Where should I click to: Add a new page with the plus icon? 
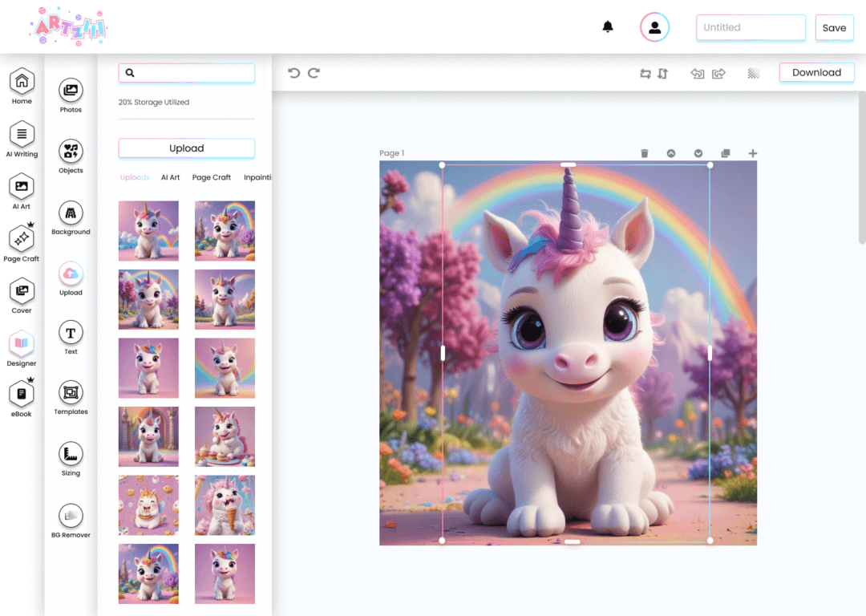(x=752, y=152)
